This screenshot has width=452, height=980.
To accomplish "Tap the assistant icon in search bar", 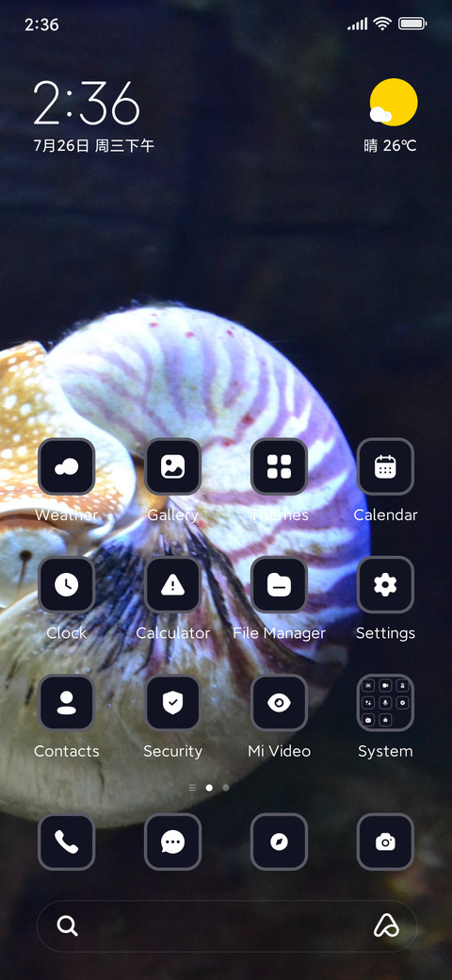I will (386, 925).
